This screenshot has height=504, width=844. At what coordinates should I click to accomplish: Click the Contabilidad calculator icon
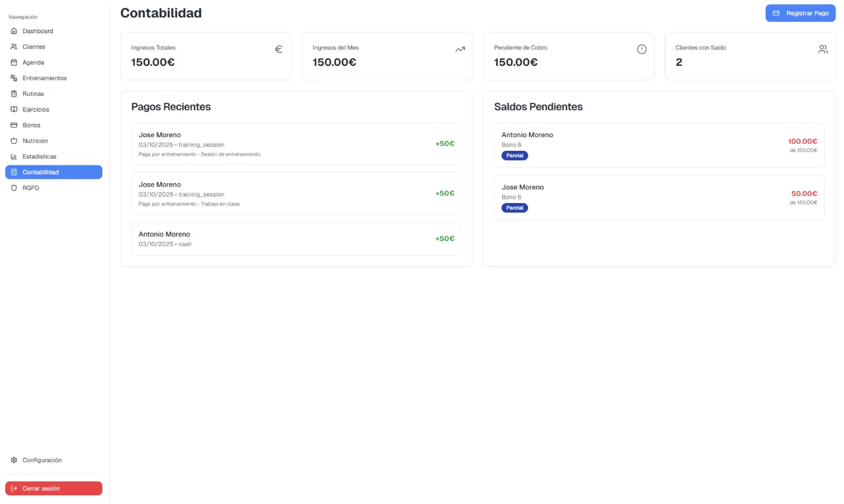click(14, 172)
